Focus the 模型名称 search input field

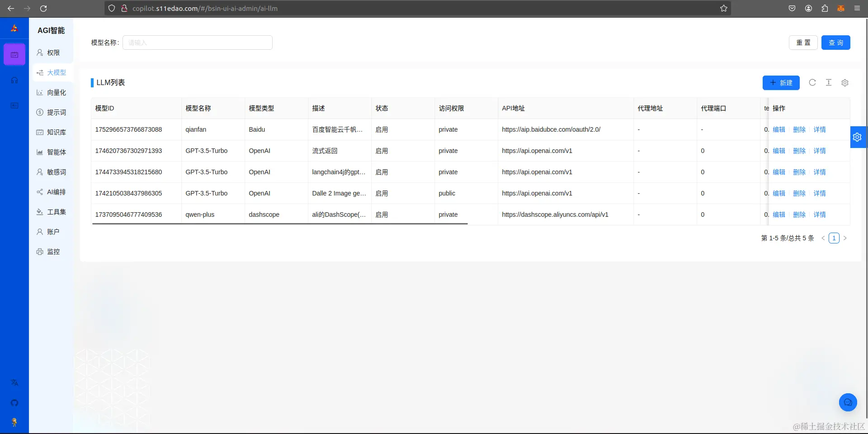[198, 43]
